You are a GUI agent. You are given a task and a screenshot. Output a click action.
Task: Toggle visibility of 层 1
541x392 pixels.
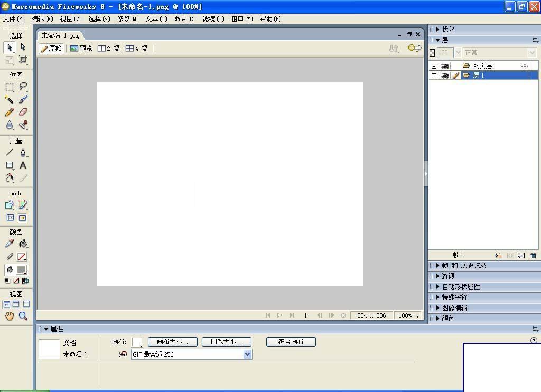click(x=445, y=75)
